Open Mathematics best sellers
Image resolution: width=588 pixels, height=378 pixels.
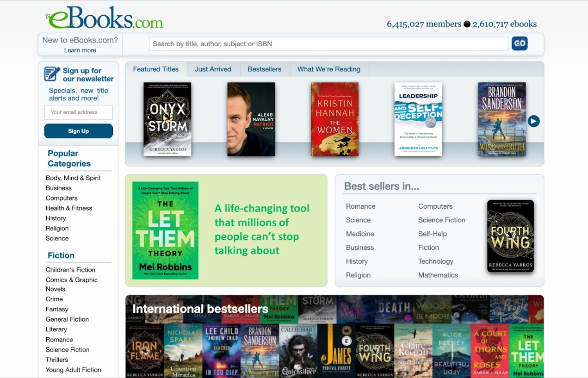438,275
